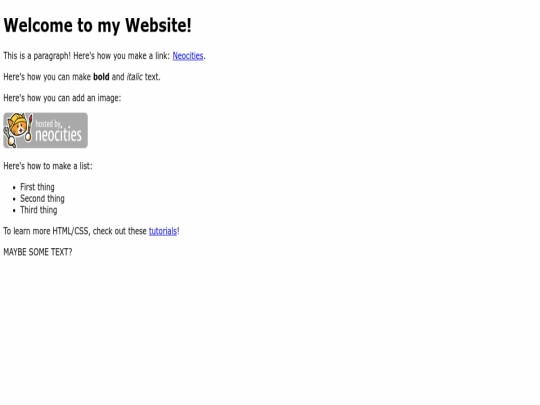Click the neocities wordmark in the badge
The image size is (540, 405).
pos(59,135)
